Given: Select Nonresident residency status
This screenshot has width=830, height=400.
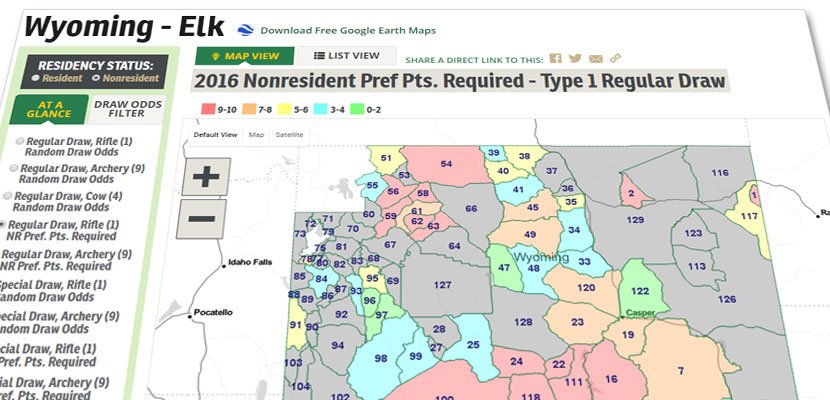Looking at the screenshot, I should tap(125, 78).
